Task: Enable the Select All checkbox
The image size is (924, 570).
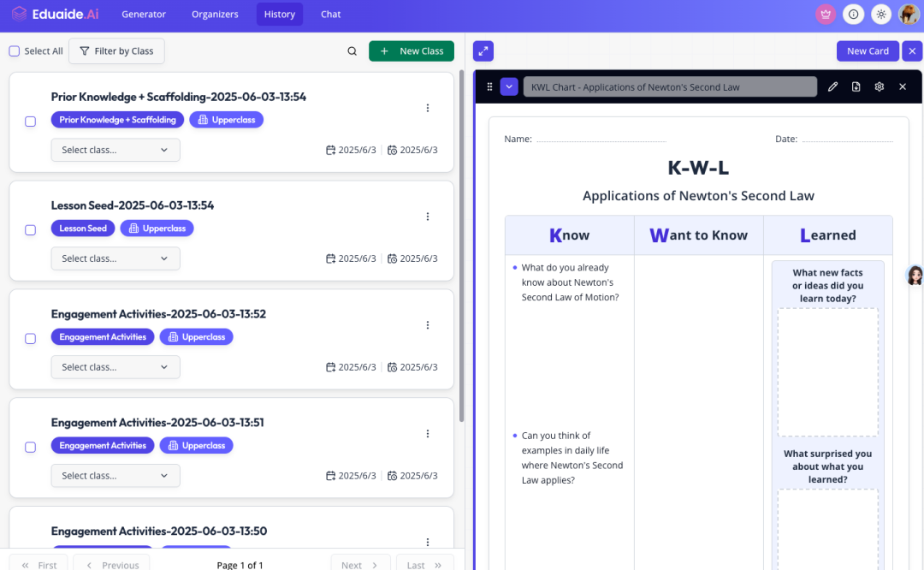Action: (14, 50)
